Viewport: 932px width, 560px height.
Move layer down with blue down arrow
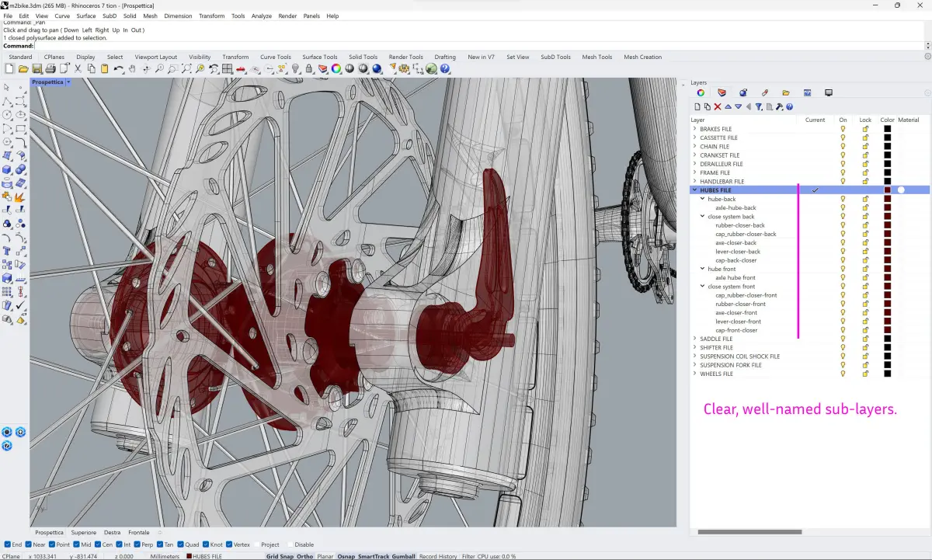pyautogui.click(x=738, y=106)
